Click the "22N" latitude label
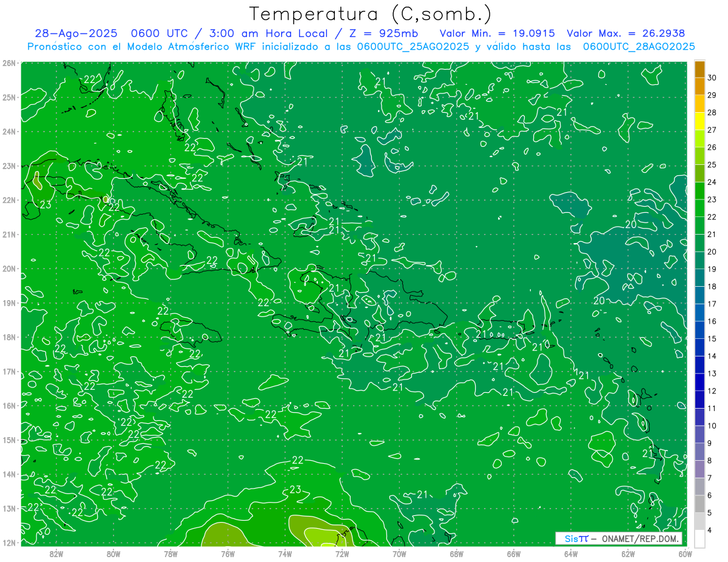 [9, 199]
